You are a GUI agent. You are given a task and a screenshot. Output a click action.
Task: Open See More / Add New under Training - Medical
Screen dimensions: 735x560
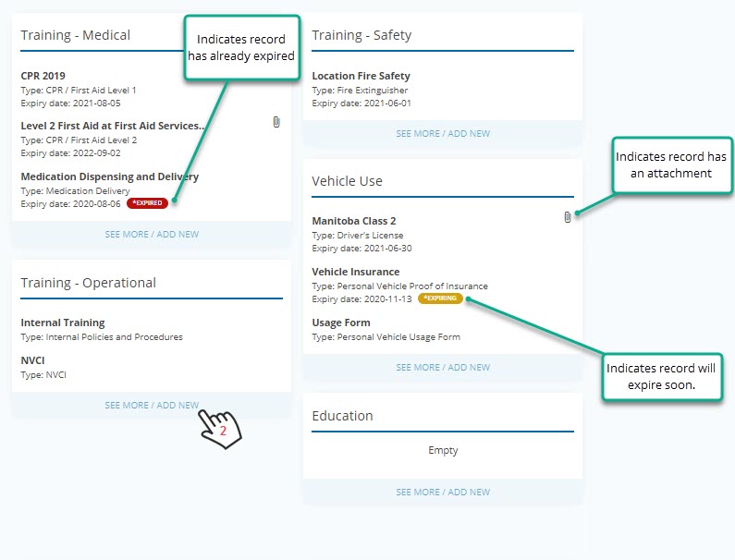click(x=152, y=234)
